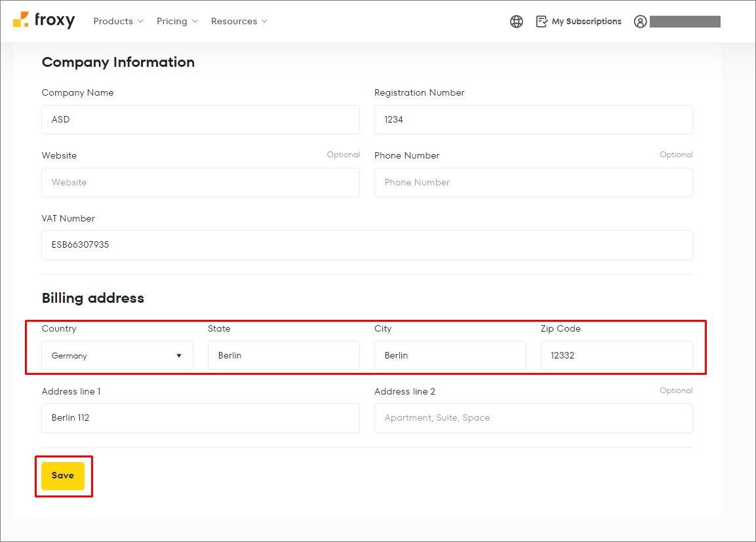Viewport: 756px width, 542px height.
Task: Click the Company Name field containing ASD
Action: pos(201,119)
